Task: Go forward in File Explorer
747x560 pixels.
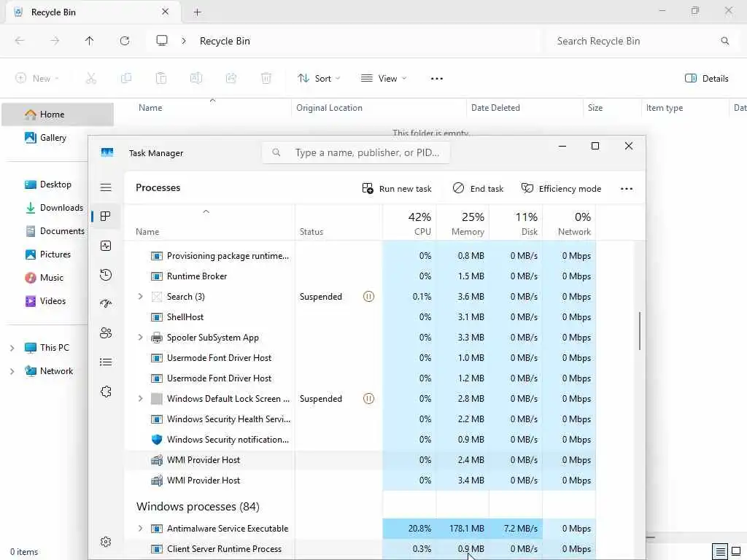Action: coord(55,41)
